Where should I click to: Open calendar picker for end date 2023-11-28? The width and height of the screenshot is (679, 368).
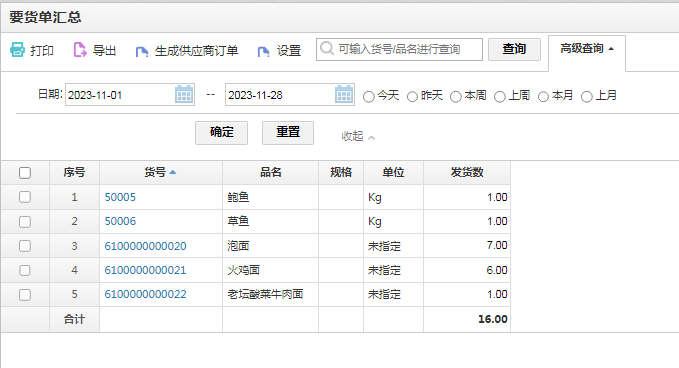tap(344, 94)
